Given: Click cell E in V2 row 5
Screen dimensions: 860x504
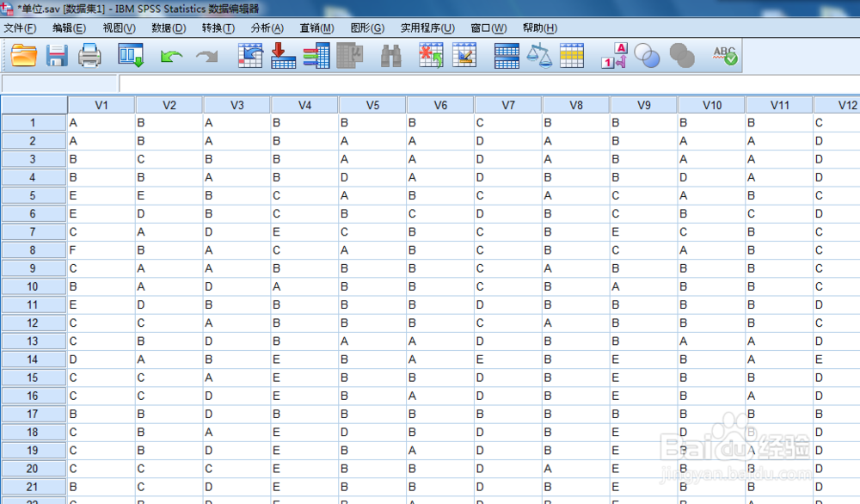Looking at the screenshot, I should [x=169, y=196].
